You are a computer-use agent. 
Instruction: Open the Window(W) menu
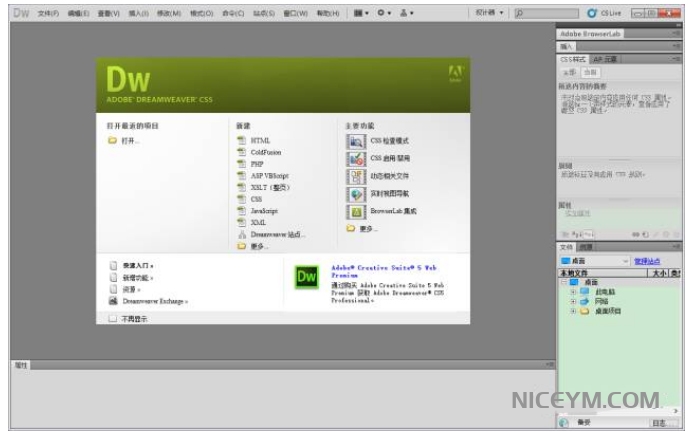(x=295, y=13)
